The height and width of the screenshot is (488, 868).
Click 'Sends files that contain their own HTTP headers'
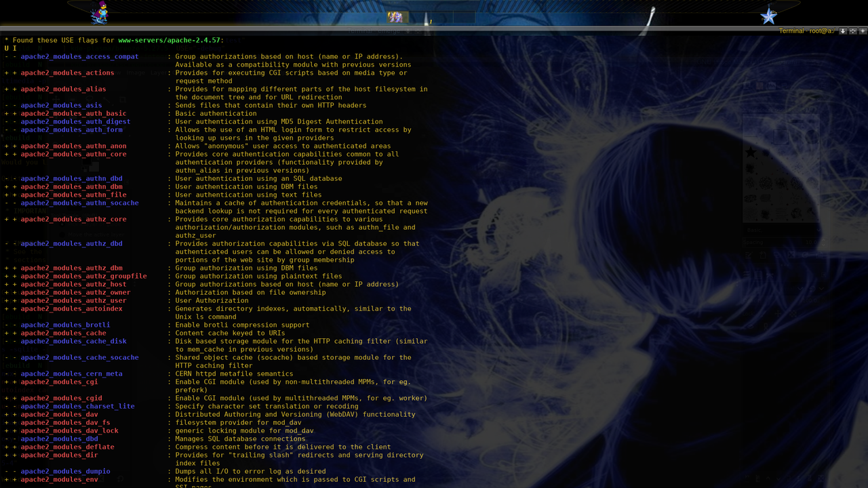271,106
